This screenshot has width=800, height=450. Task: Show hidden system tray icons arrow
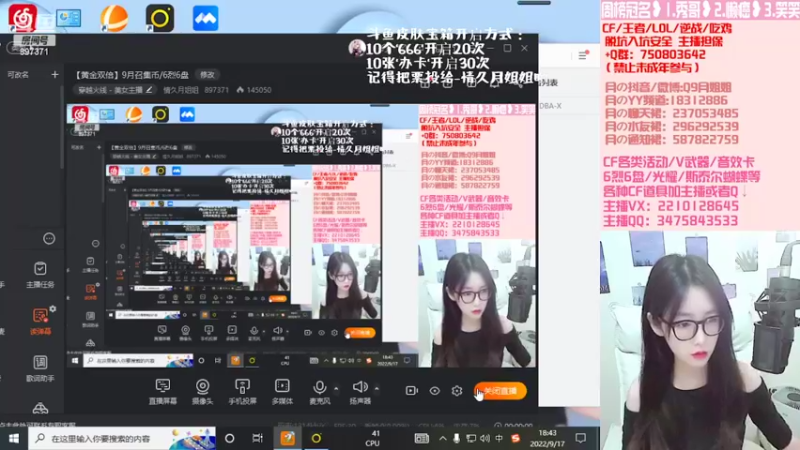(x=442, y=438)
